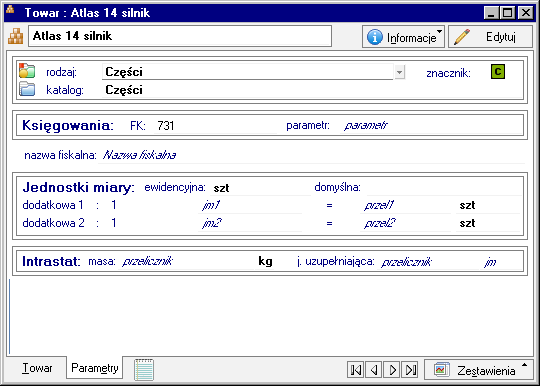Image resolution: width=540 pixels, height=386 pixels.
Task: Click the Edytuj edit button
Action: click(x=490, y=36)
